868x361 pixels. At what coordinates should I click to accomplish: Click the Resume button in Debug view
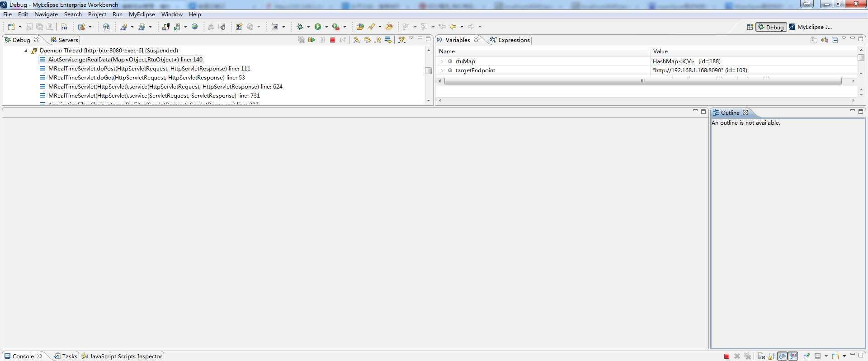pyautogui.click(x=312, y=40)
